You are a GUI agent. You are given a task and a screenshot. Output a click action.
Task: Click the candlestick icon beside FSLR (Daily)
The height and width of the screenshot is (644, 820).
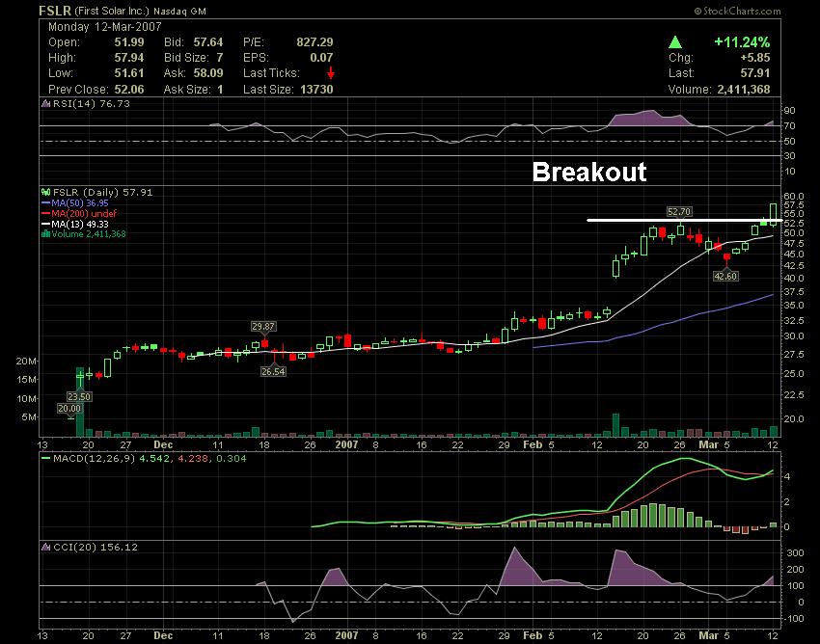coord(46,193)
